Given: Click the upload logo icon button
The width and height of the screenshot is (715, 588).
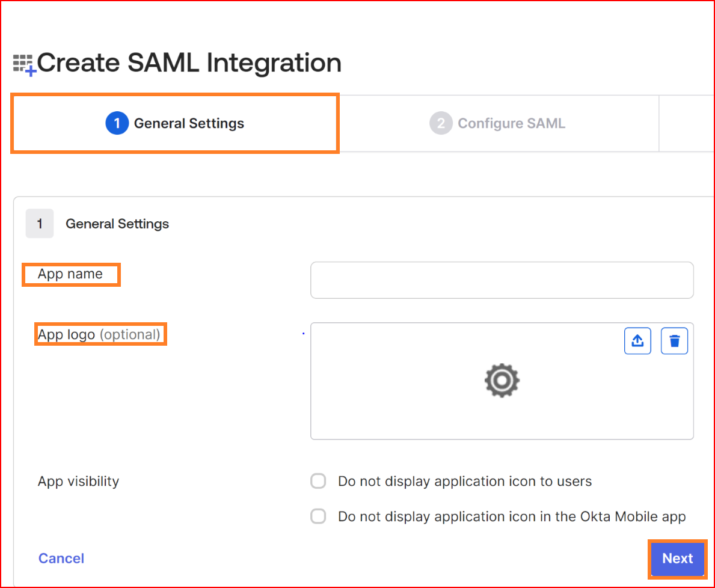Looking at the screenshot, I should pyautogui.click(x=637, y=341).
